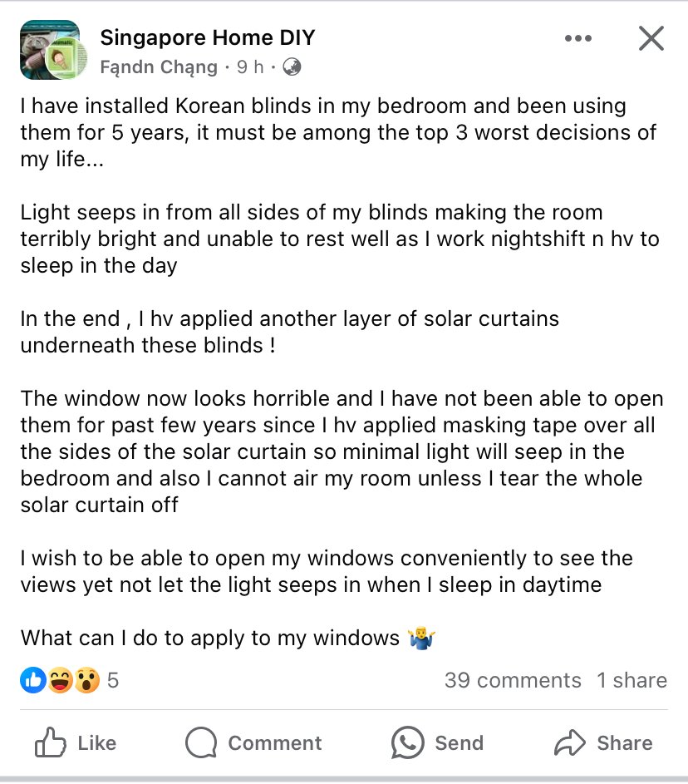Click the shrug emoji ending the post
The image size is (688, 784).
422,639
